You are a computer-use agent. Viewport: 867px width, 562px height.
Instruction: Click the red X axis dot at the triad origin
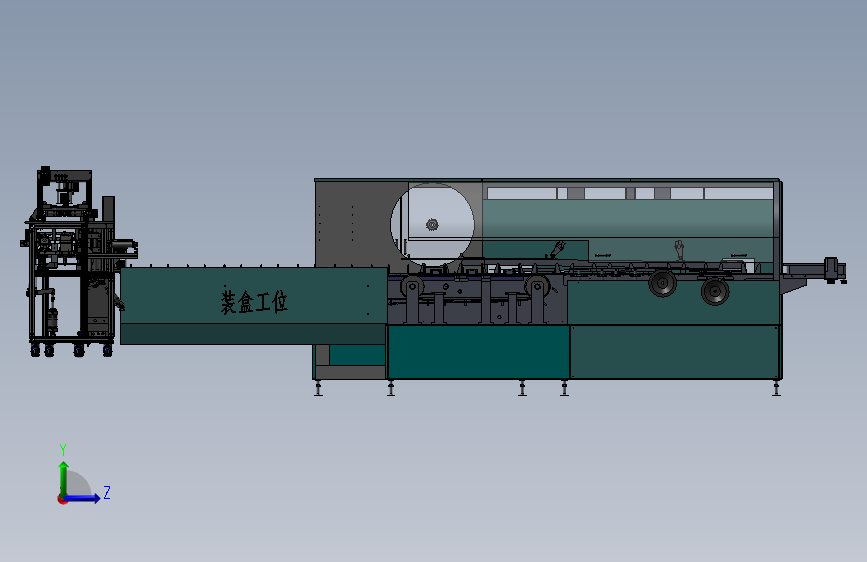(x=62, y=499)
